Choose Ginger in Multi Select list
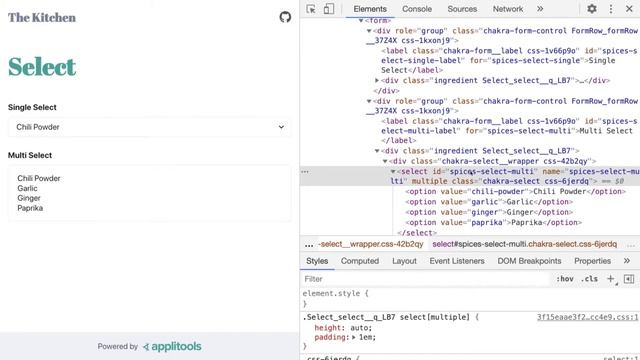 29,198
